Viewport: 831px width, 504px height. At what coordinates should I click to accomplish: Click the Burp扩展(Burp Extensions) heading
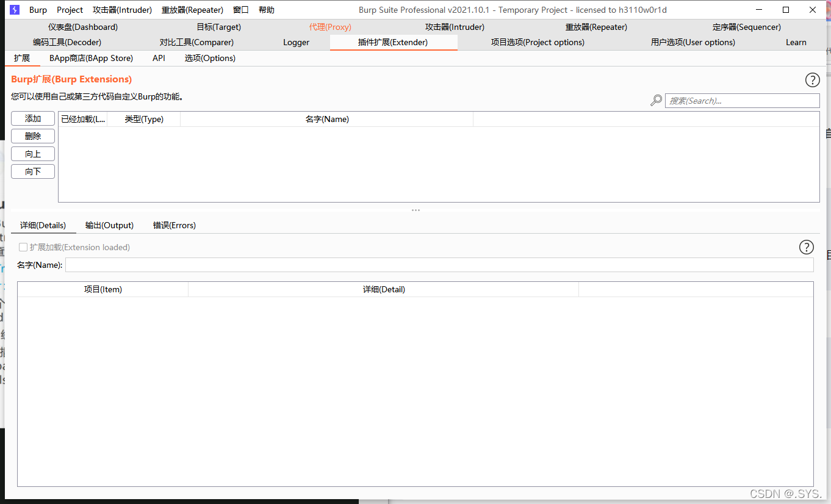tap(71, 79)
